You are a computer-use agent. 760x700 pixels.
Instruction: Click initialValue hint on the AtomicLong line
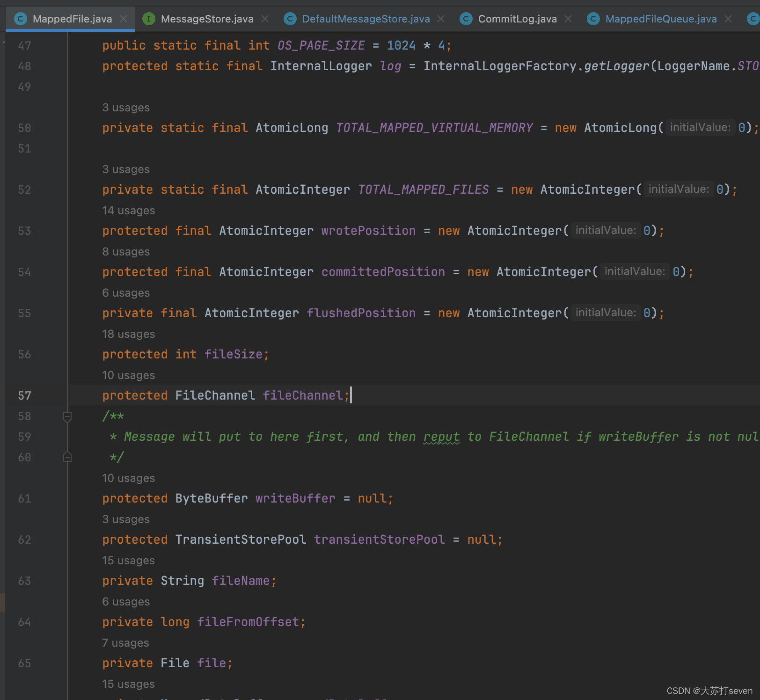coord(700,128)
